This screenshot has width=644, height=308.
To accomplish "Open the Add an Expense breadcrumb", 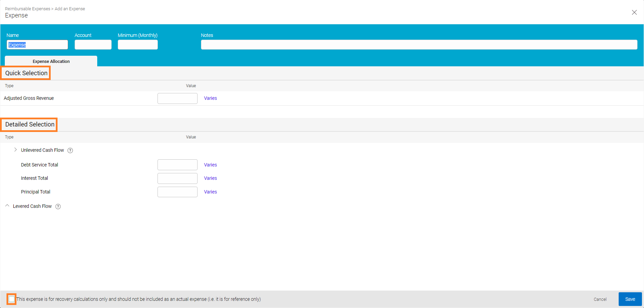I will (x=70, y=9).
